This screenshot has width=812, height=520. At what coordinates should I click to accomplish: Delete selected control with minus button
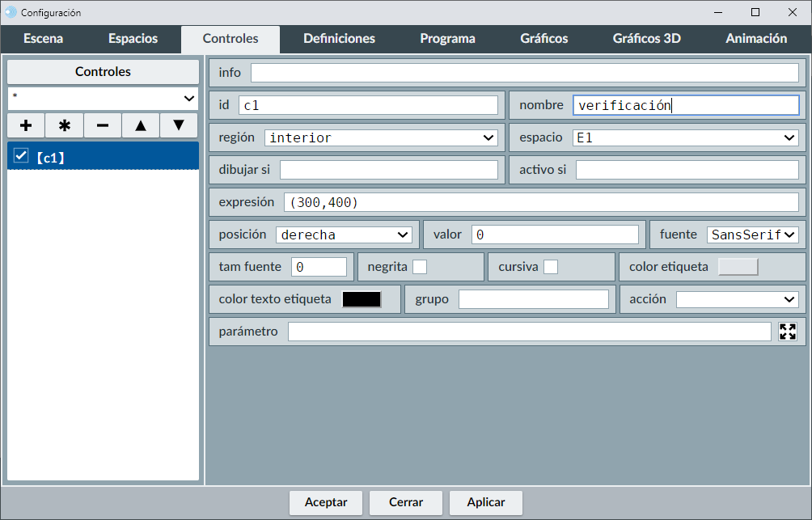[x=103, y=125]
